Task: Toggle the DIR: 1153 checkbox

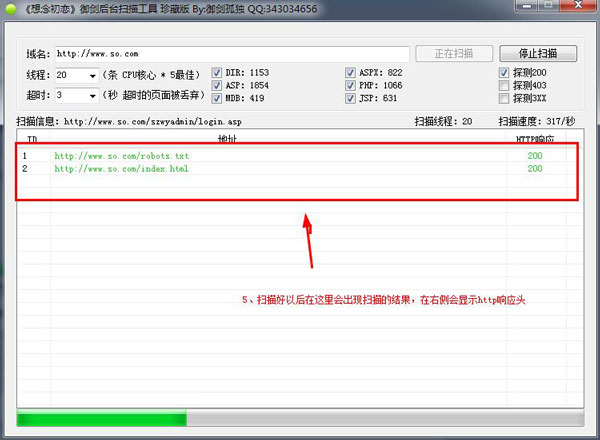Action: pos(218,73)
